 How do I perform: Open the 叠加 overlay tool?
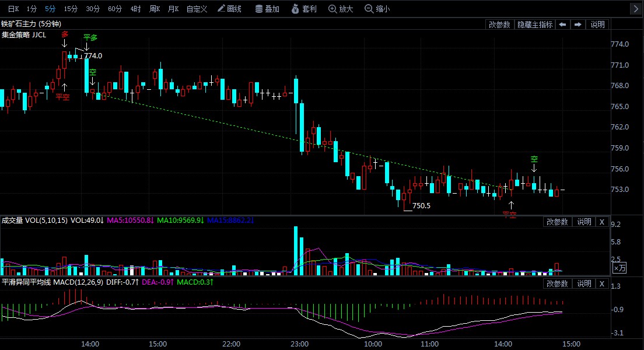267,9
